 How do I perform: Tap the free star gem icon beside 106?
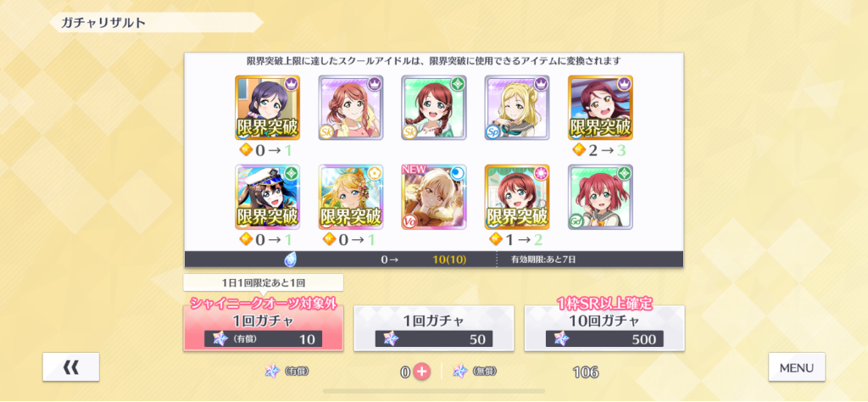[460, 371]
